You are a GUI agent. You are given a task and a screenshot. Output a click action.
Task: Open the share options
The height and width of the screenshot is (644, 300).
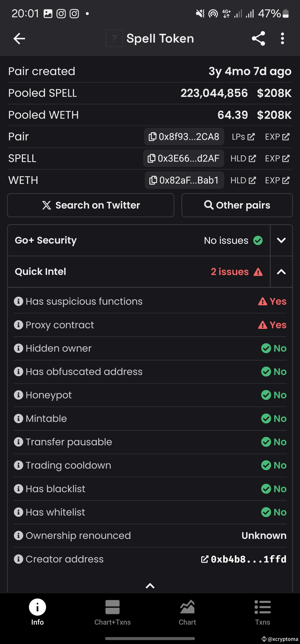click(x=258, y=38)
